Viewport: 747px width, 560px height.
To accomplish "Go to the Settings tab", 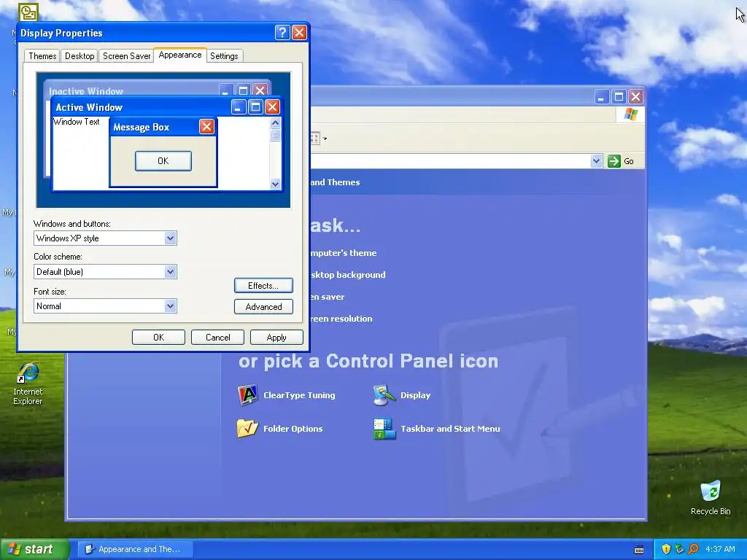I will [x=224, y=56].
